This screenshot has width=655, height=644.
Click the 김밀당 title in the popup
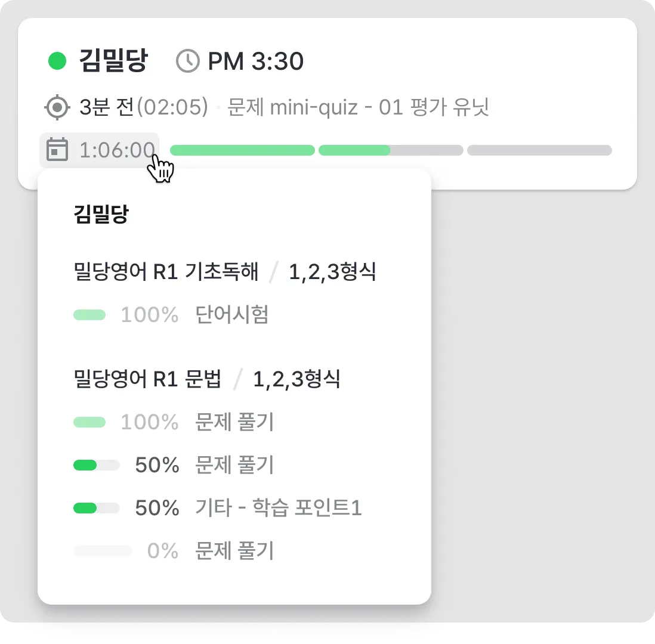pos(100,214)
